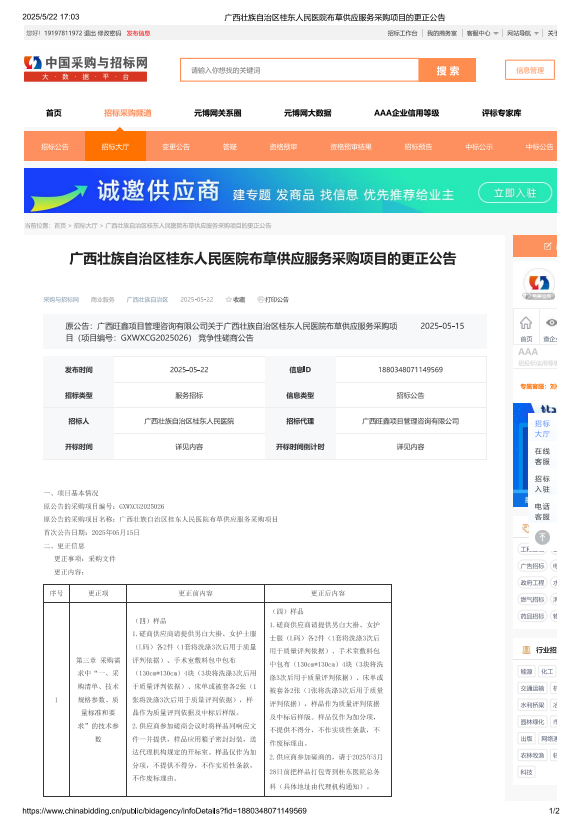Click floating 招标大厅 shortcut
The image size is (583, 825).
point(542,428)
